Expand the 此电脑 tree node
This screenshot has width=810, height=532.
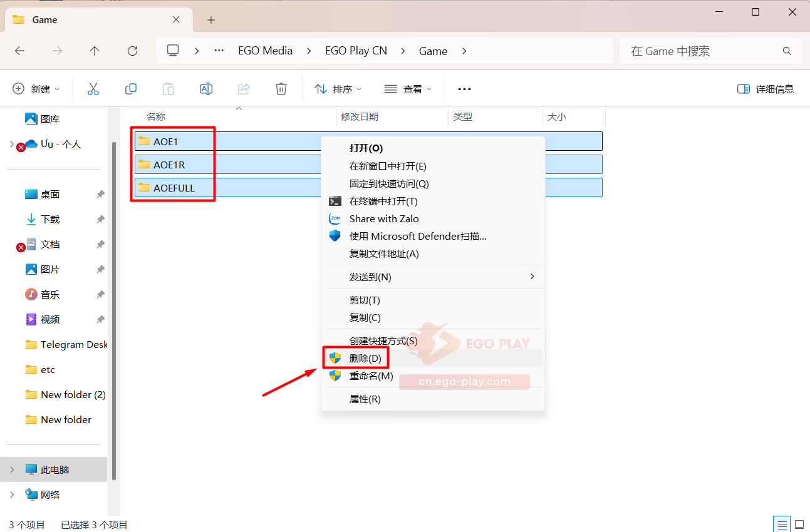click(x=12, y=469)
